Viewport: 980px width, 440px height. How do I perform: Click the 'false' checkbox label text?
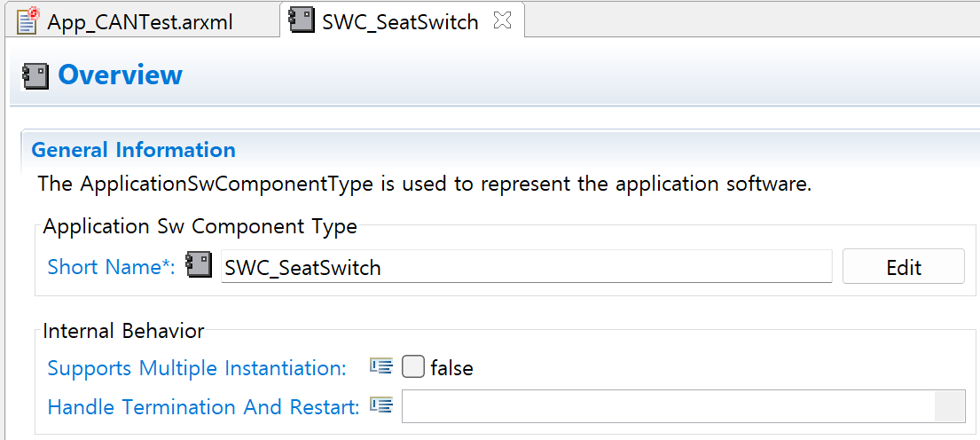tap(452, 368)
